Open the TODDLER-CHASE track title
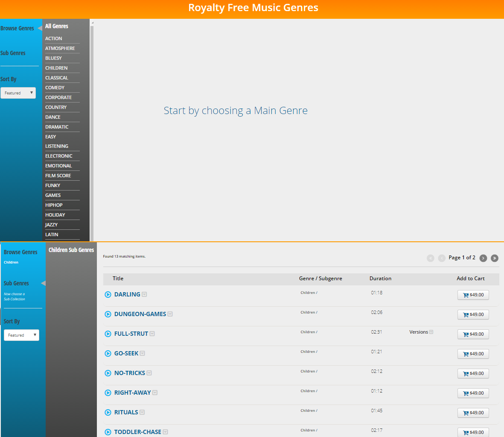 coord(137,432)
